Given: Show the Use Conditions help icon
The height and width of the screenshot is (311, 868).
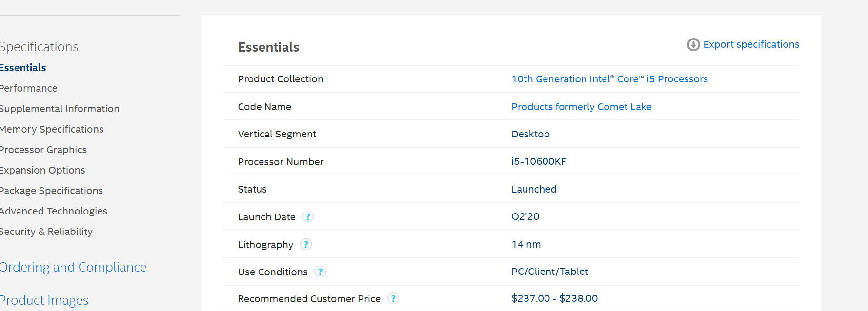Looking at the screenshot, I should 320,272.
